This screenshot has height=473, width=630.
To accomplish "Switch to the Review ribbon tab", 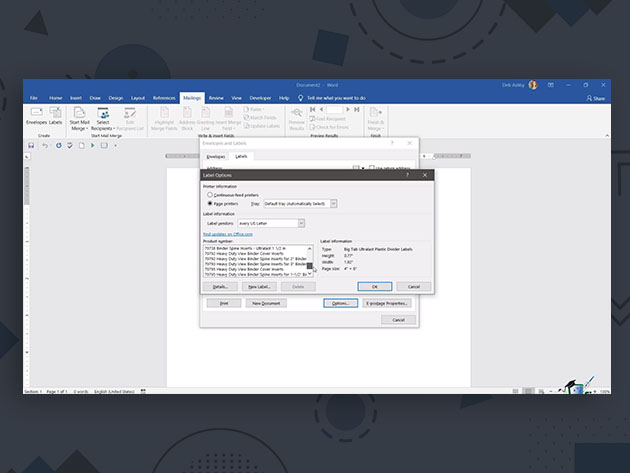I will coord(216,98).
